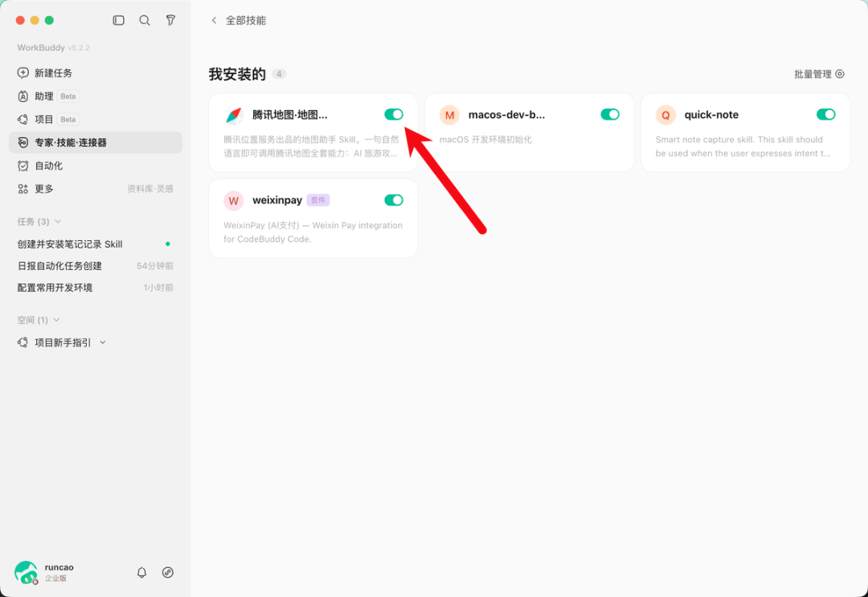
Task: Click the quick-note Q avatar icon
Action: pyautogui.click(x=665, y=115)
